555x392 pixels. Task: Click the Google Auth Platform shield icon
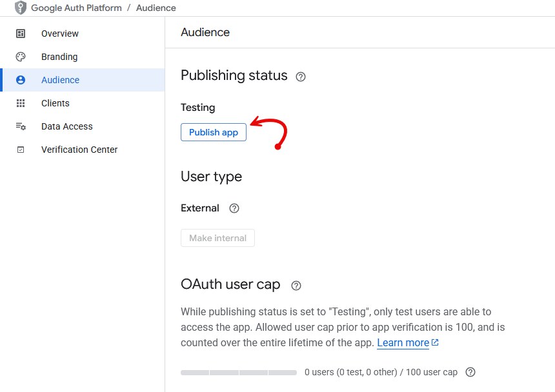pos(21,8)
